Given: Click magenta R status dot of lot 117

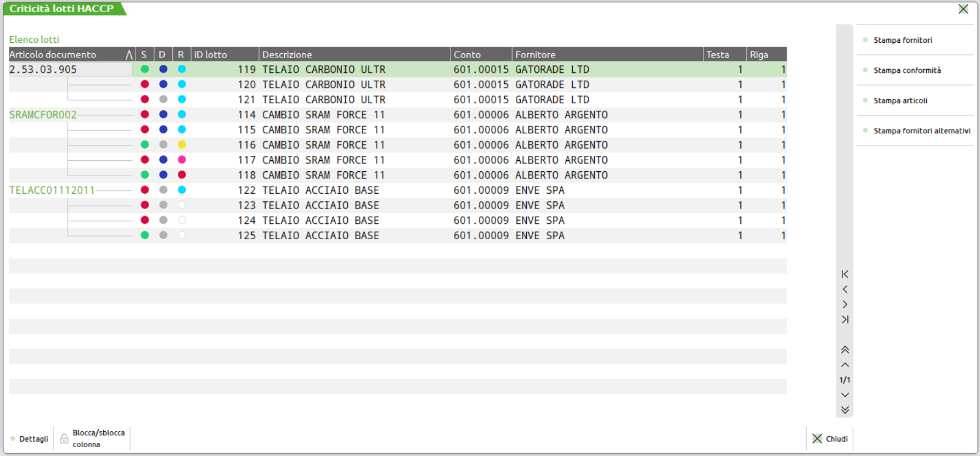Looking at the screenshot, I should click(x=182, y=160).
